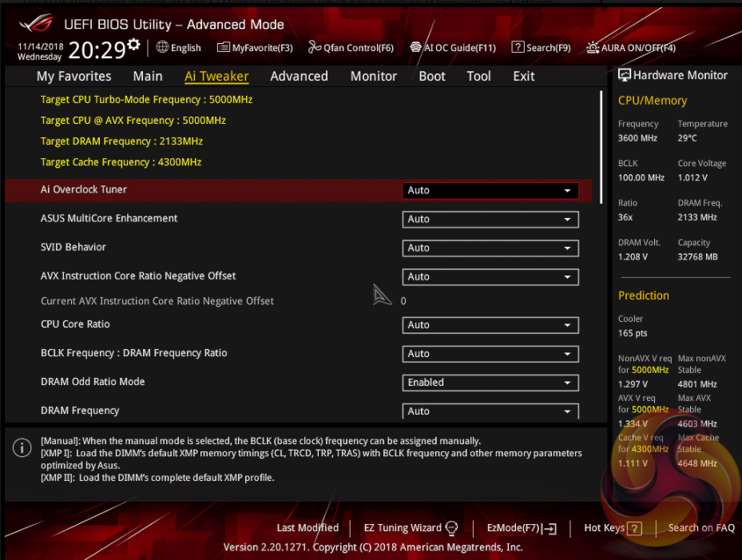Click the 11/14/2018 date text
Image resolution: width=742 pixels, height=560 pixels.
(41, 46)
